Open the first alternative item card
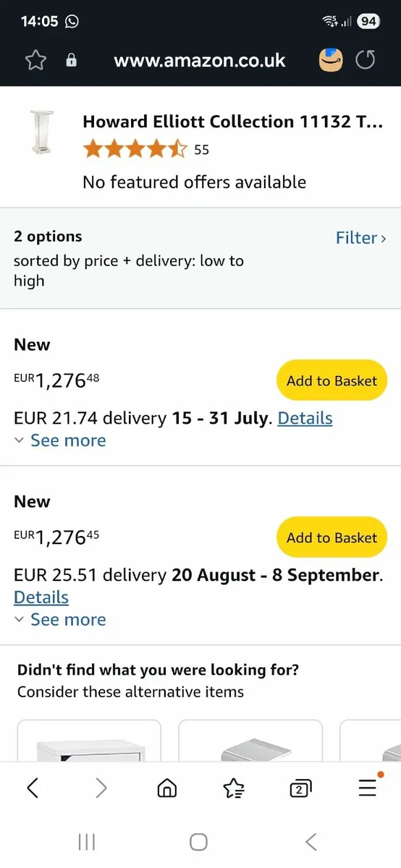 (89, 740)
